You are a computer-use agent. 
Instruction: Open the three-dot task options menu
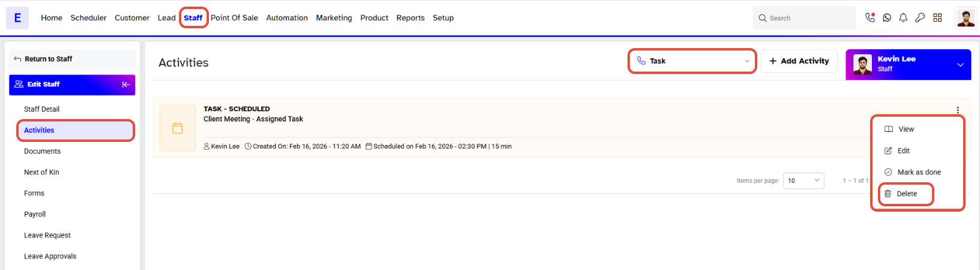(958, 110)
